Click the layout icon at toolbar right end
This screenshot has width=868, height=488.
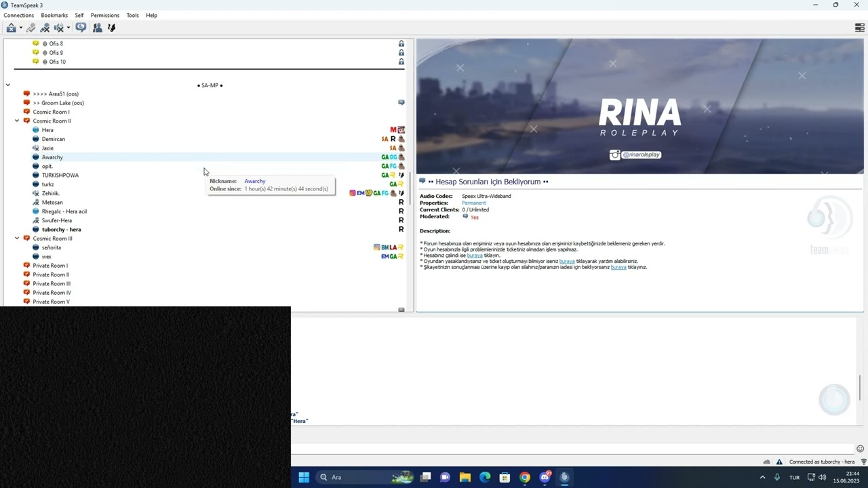coord(860,28)
